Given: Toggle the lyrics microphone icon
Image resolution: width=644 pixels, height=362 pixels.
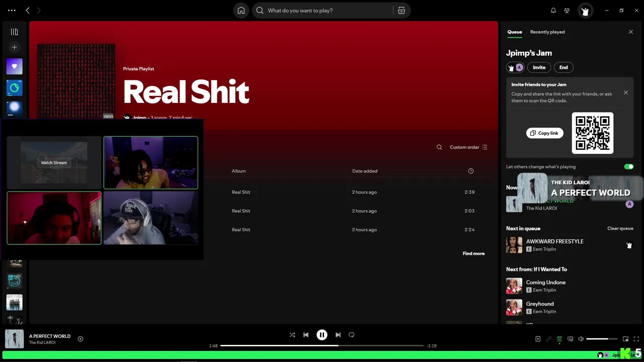Looking at the screenshot, I should pyautogui.click(x=549, y=339).
